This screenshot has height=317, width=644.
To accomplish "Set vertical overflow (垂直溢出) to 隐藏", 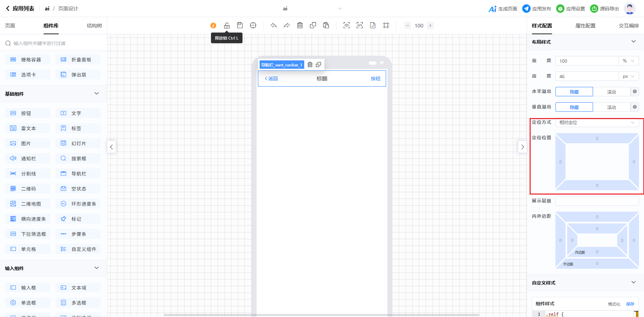I will click(574, 107).
